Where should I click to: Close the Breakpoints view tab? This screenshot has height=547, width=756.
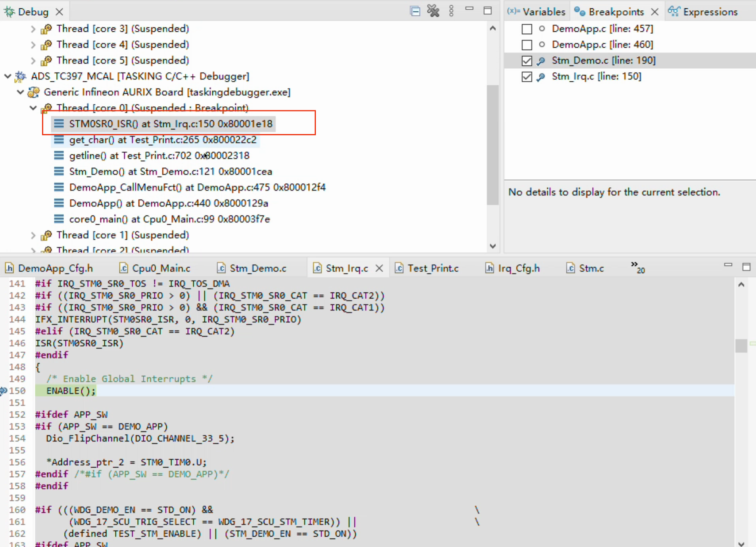click(x=655, y=12)
